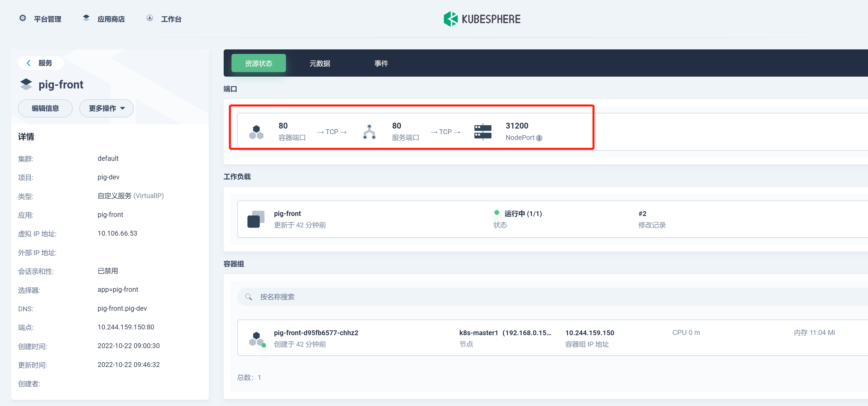Click the 编辑信息 button
Screen dimensions: 868x406
point(45,108)
